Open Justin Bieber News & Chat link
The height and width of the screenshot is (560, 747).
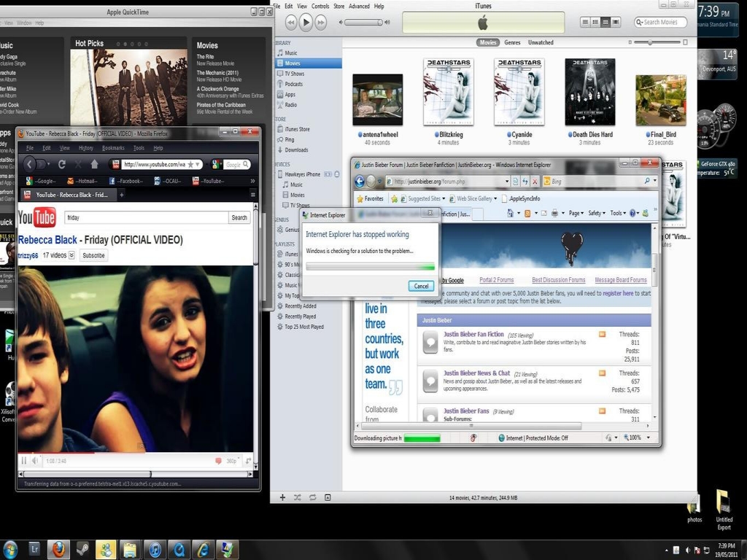(x=476, y=373)
